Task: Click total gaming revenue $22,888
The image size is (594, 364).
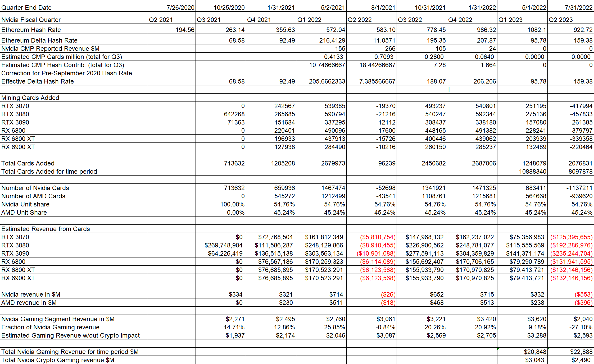Action: [571, 352]
